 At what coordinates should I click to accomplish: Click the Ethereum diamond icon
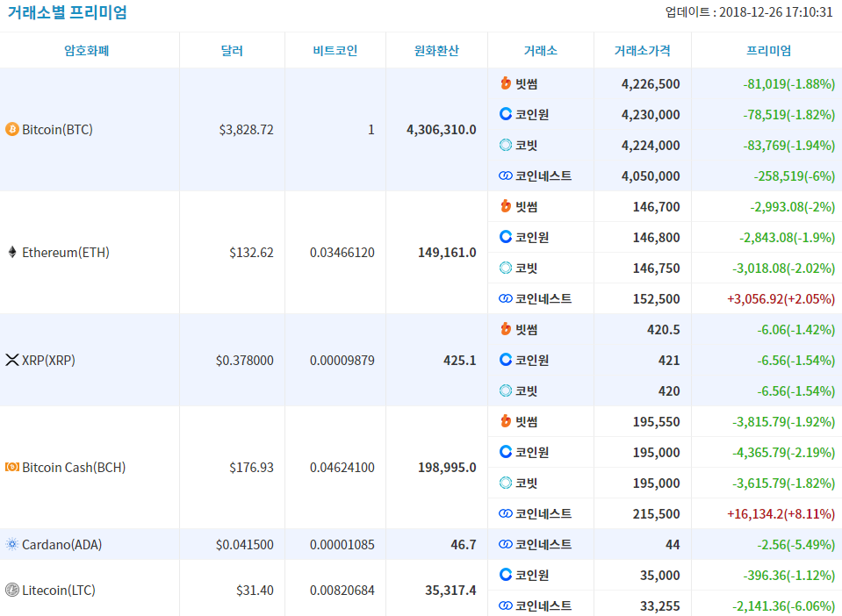12,252
